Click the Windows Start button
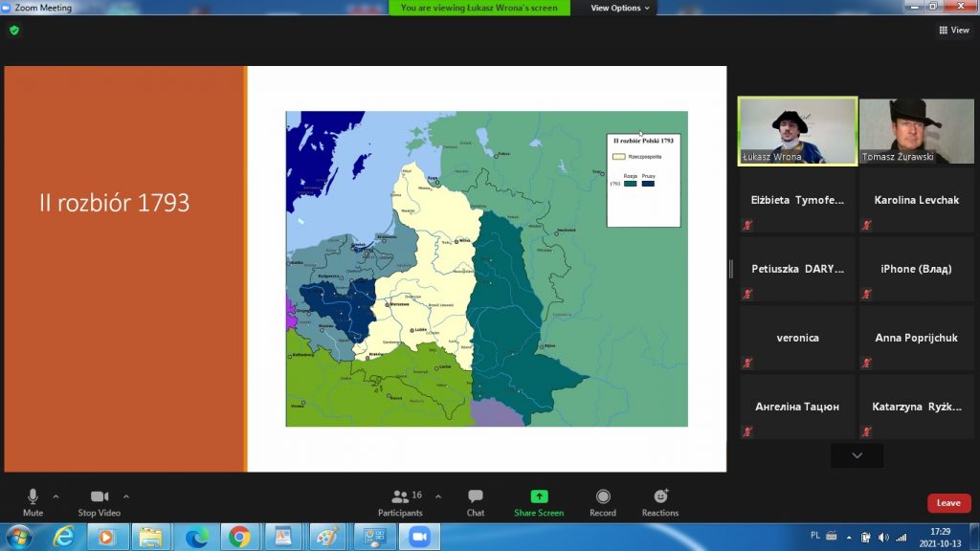980x551 pixels. (19, 537)
